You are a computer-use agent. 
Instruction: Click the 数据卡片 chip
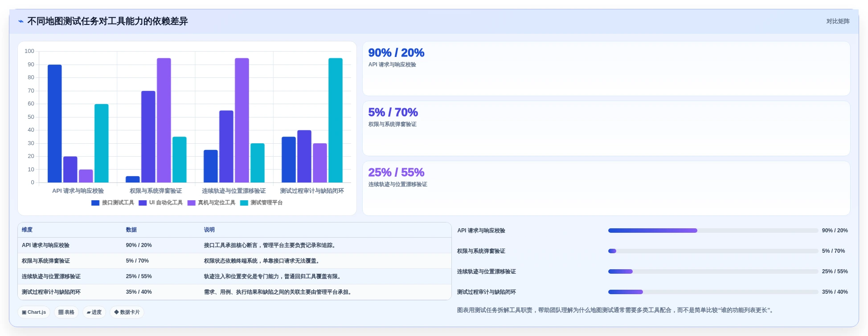point(127,312)
